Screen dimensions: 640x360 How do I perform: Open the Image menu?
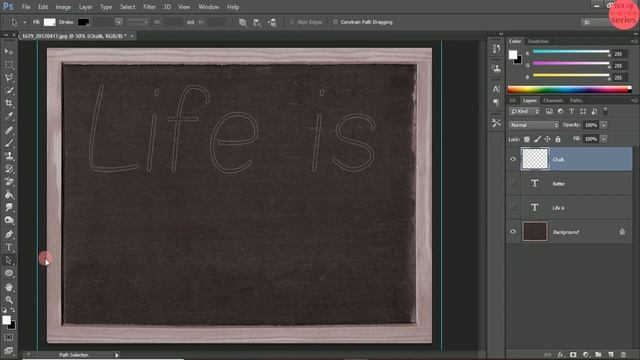tap(63, 7)
